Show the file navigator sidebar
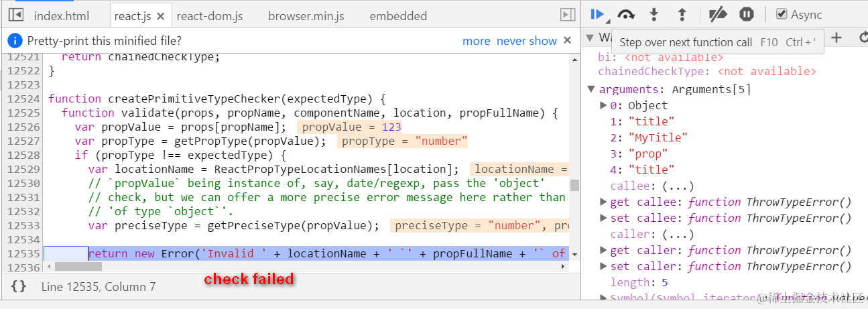 click(16, 15)
